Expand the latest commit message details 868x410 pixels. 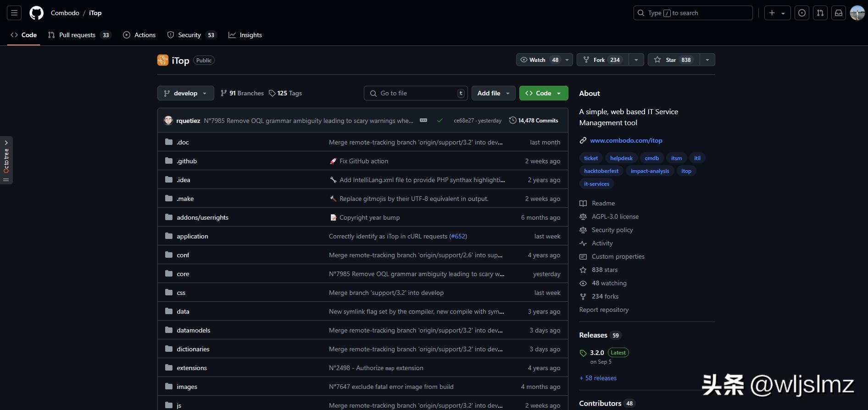click(x=423, y=121)
